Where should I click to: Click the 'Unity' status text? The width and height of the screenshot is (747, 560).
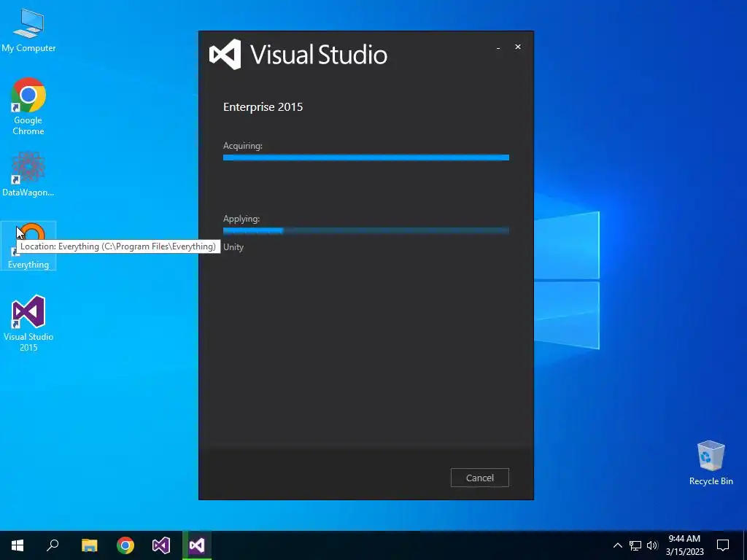(233, 247)
